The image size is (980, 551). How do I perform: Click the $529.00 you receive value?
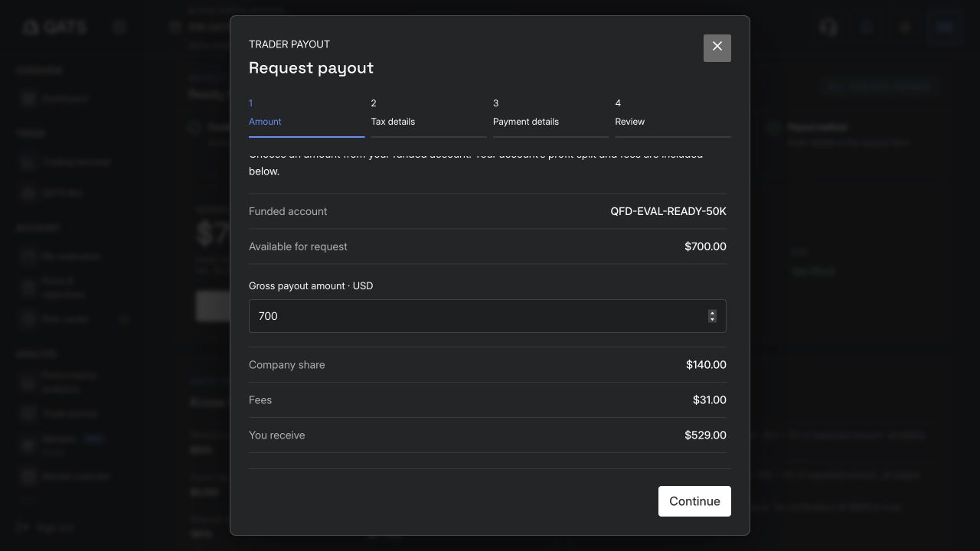(706, 435)
